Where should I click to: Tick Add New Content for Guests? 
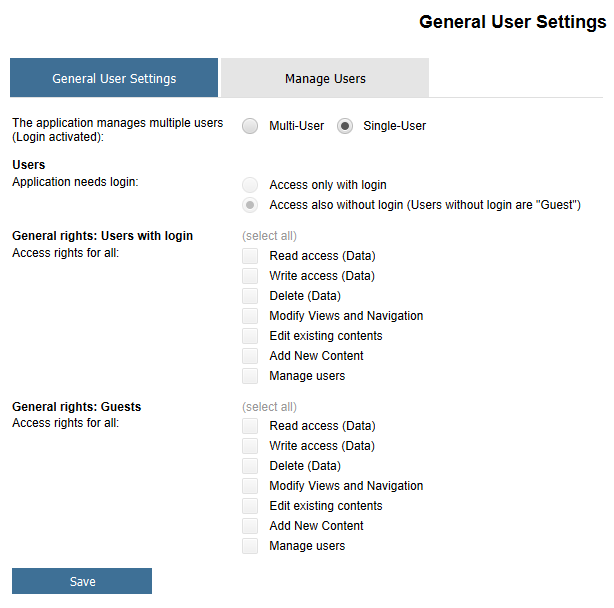pyautogui.click(x=250, y=526)
